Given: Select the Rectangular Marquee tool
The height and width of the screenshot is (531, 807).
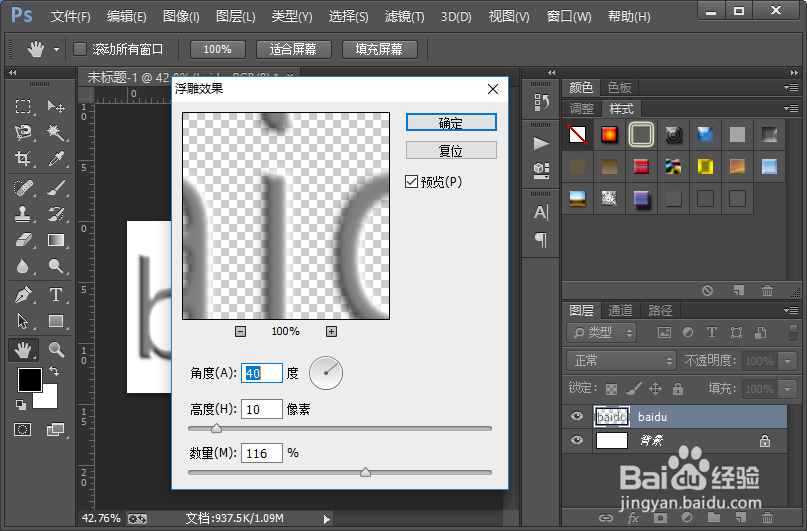Looking at the screenshot, I should coord(23,107).
